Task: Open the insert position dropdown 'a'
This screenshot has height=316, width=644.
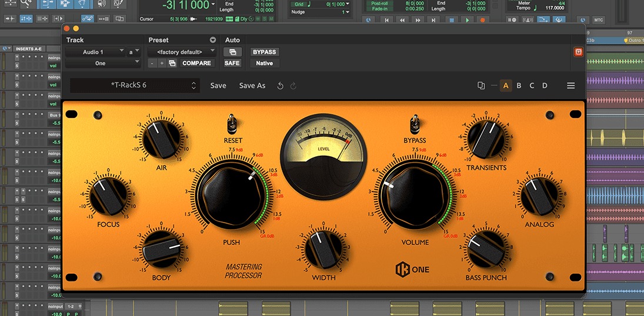Action: tap(134, 52)
